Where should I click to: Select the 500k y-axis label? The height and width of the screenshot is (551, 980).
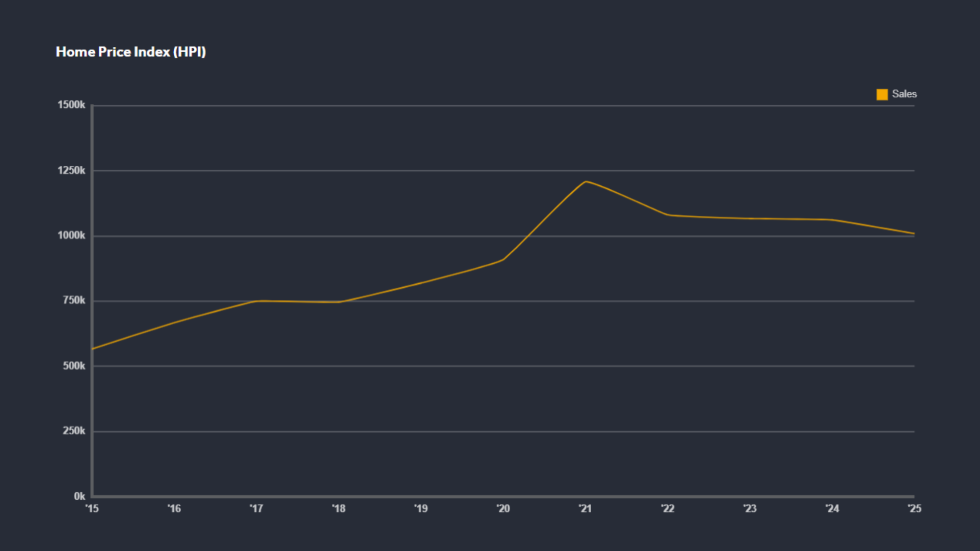[x=74, y=366]
